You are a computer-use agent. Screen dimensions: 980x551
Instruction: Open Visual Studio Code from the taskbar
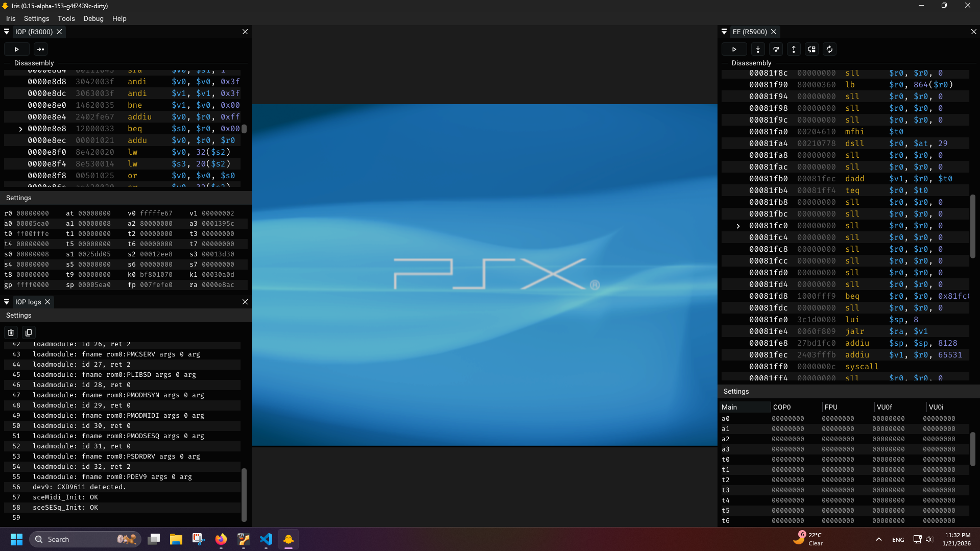coord(266,539)
